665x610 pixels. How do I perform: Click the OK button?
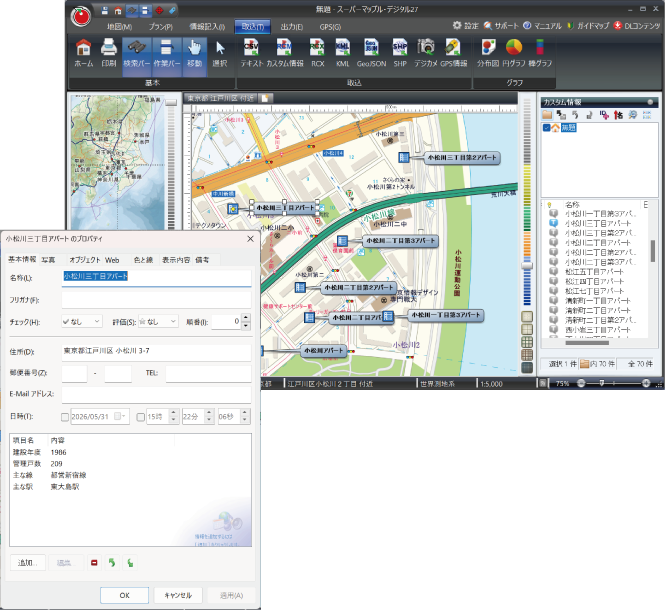pyautogui.click(x=124, y=595)
